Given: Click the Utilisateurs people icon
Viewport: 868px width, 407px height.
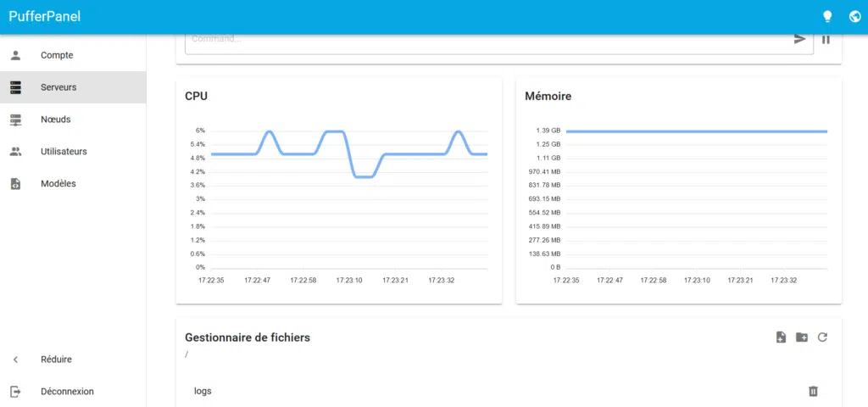Looking at the screenshot, I should point(15,152).
